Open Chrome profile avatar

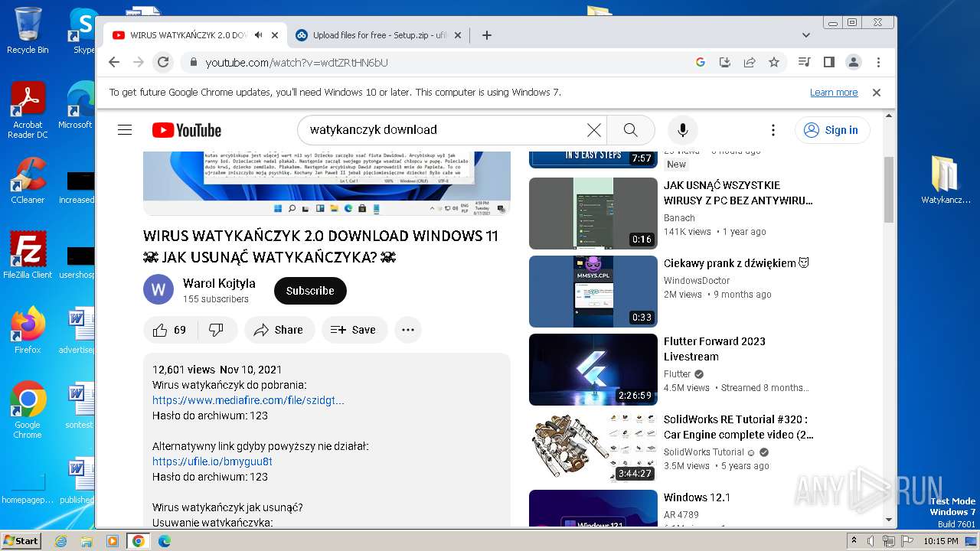point(854,62)
